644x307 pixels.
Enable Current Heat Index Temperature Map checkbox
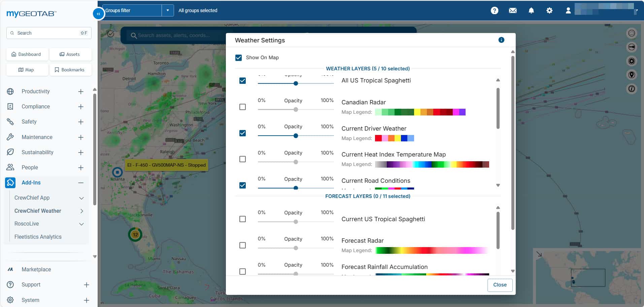pos(242,159)
